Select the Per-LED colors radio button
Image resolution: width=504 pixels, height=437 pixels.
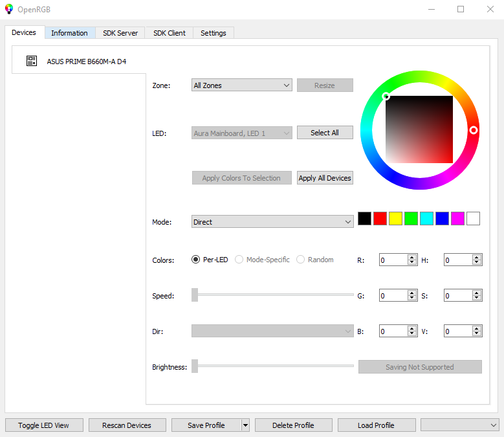196,260
